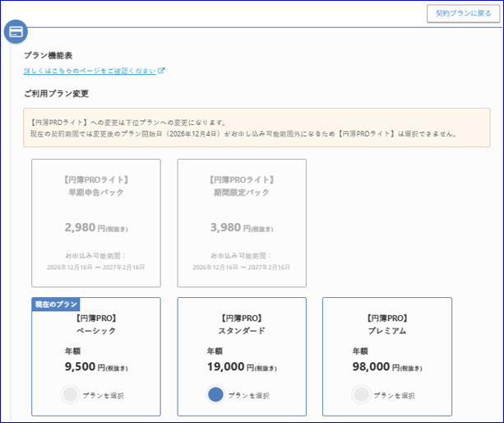Image resolution: width=504 pixels, height=423 pixels.
Task: Click the 期間限定パック plan card
Action: (242, 223)
